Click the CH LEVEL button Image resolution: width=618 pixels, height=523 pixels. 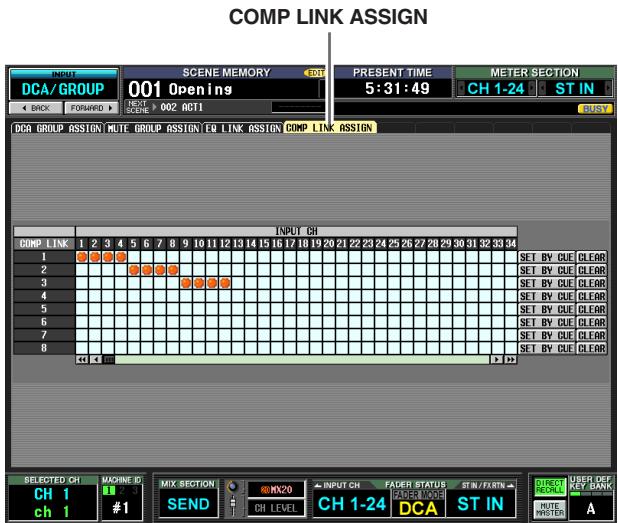coord(276,508)
